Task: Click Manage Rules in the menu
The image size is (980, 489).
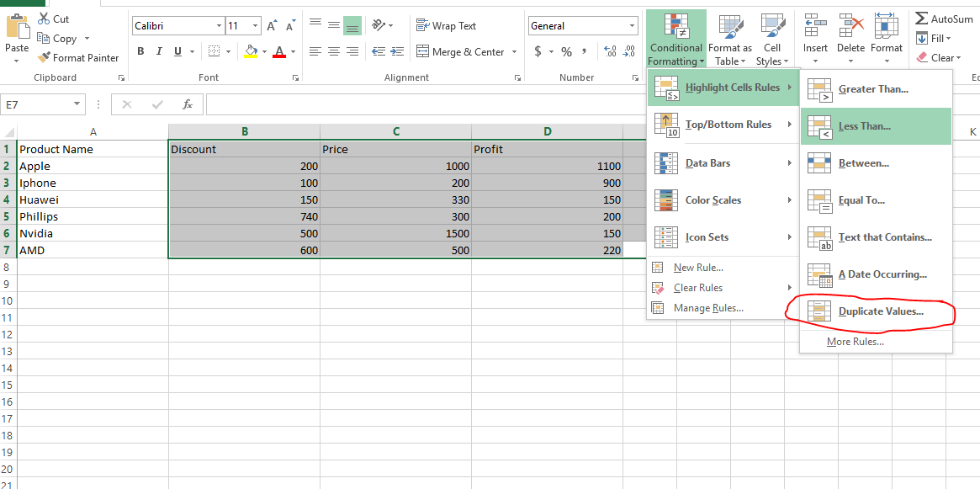Action: point(707,308)
